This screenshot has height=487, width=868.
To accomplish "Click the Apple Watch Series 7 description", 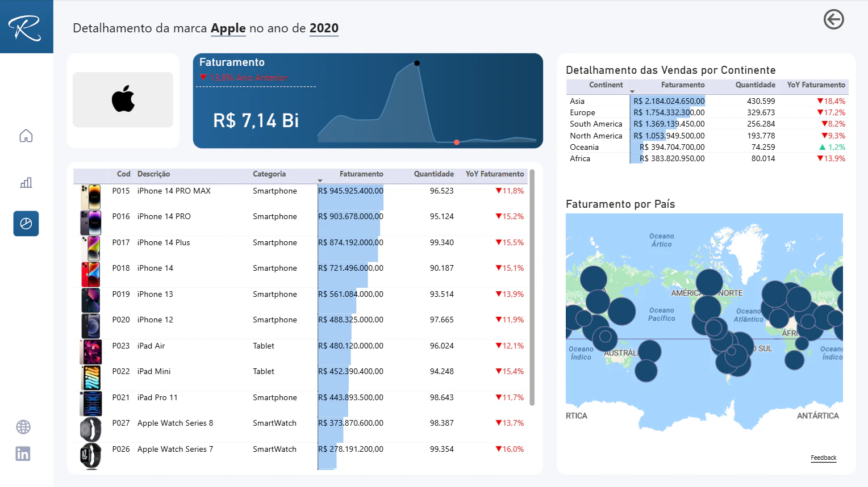I will (x=175, y=449).
